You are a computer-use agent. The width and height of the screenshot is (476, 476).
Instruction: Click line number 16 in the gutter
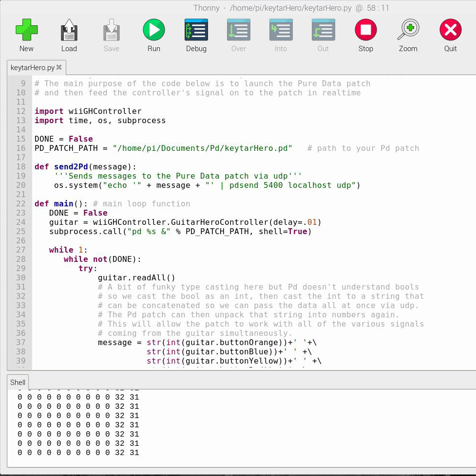point(20,148)
